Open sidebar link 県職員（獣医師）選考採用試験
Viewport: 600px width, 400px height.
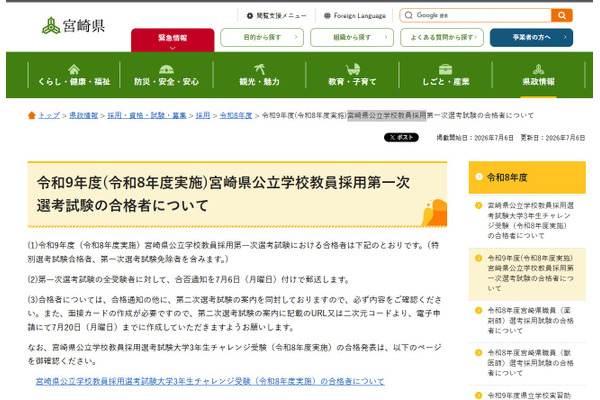coord(530,362)
